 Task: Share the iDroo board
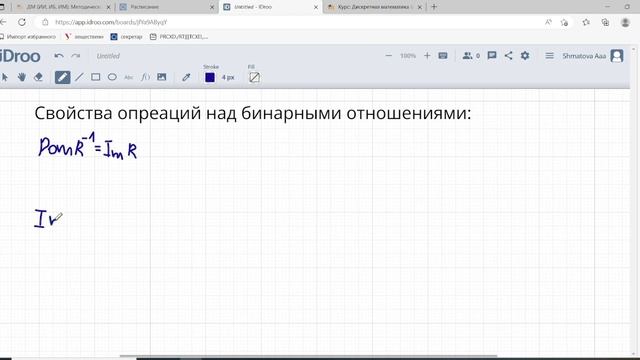[x=508, y=56]
